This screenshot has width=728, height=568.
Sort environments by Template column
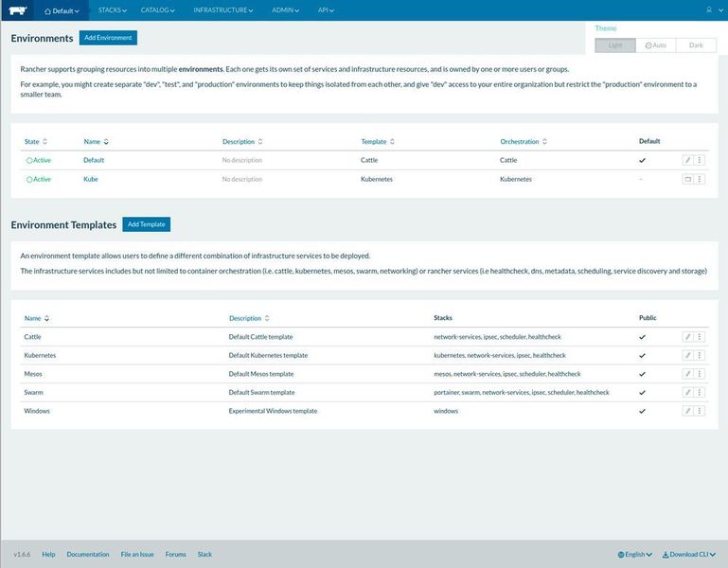[x=378, y=142]
